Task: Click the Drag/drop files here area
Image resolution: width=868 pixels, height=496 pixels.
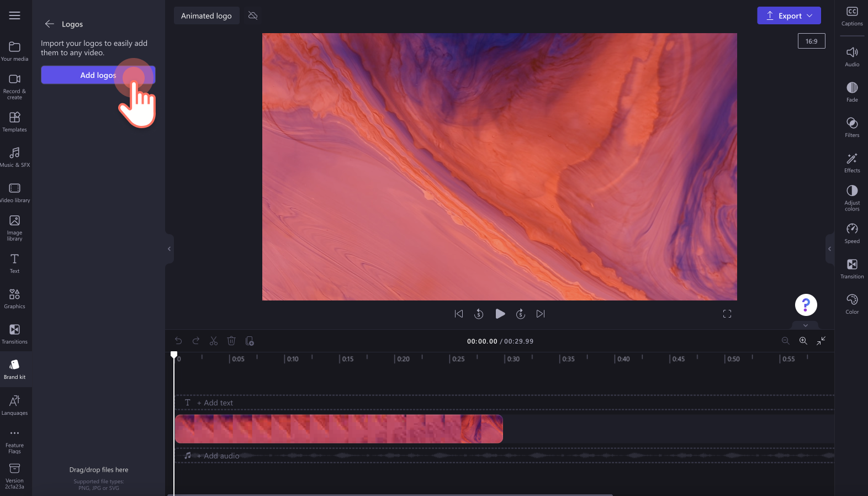Action: click(99, 469)
